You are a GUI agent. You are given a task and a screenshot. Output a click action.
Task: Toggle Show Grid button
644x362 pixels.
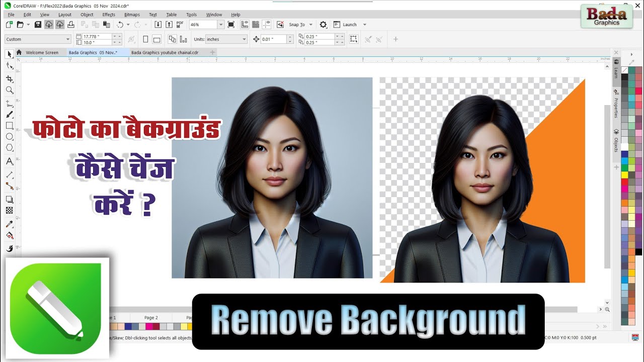click(x=256, y=24)
